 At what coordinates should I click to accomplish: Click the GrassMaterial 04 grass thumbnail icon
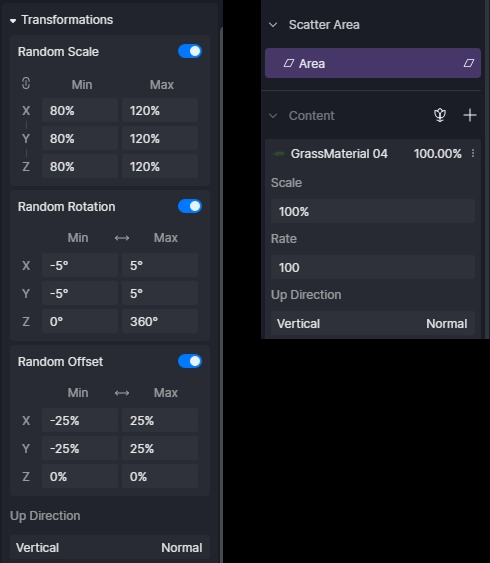(x=279, y=154)
